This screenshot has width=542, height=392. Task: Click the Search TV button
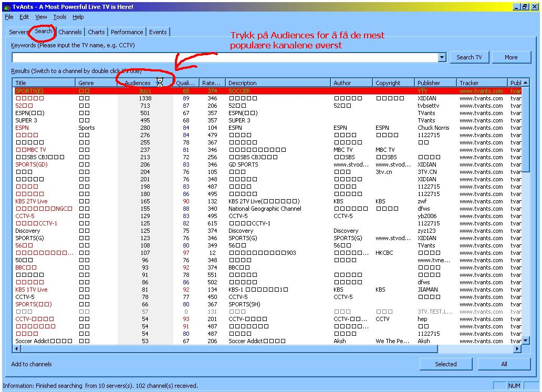click(x=469, y=57)
